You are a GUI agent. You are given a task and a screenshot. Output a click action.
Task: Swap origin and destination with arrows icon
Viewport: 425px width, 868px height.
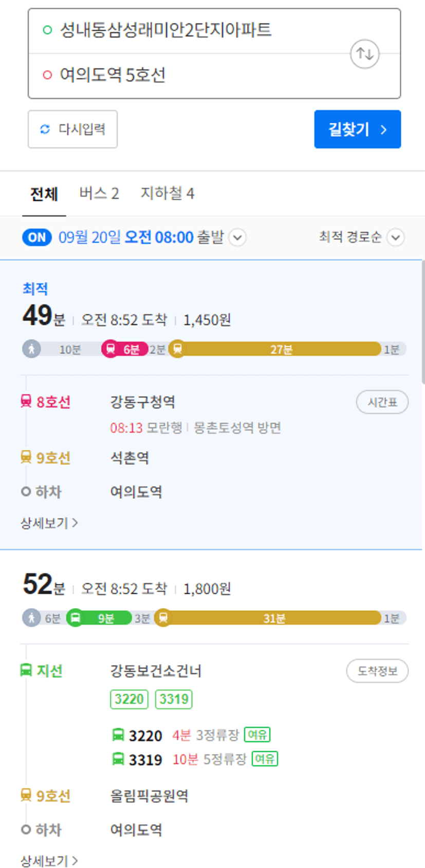coord(364,53)
